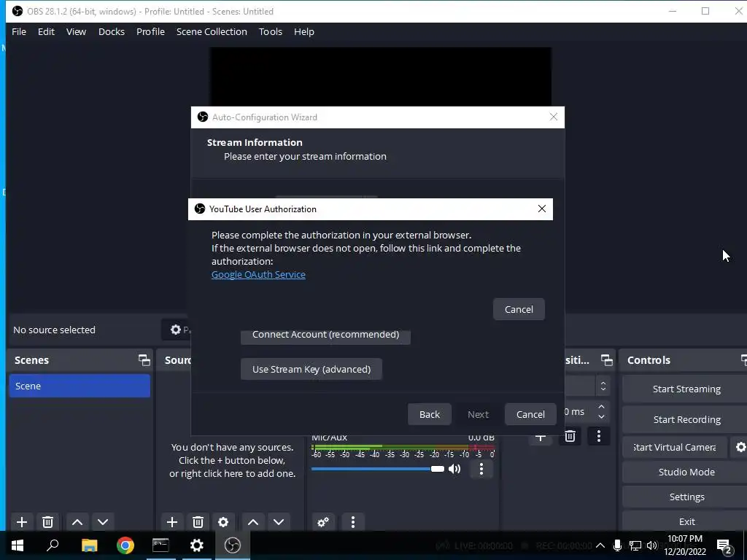The width and height of the screenshot is (747, 560).
Task: Open advanced audio properties gears icon
Action: tap(323, 522)
